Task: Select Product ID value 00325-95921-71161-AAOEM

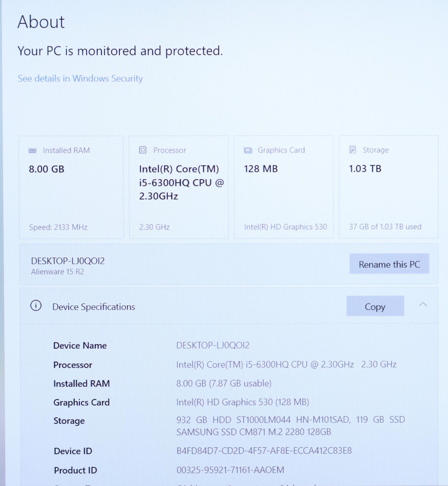Action: (x=230, y=470)
